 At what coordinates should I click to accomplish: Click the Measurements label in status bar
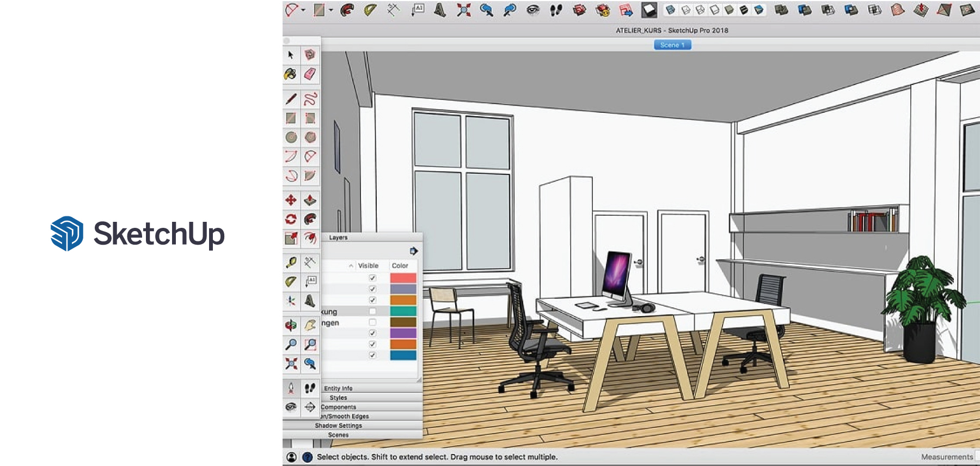click(947, 457)
